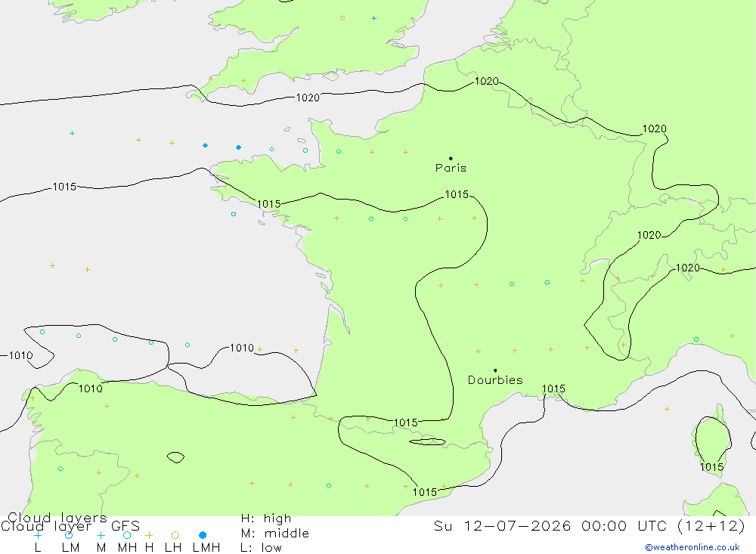Screen dimensions: 756x554
Task: Click the 'L: low' legend text
Action: pos(261,548)
